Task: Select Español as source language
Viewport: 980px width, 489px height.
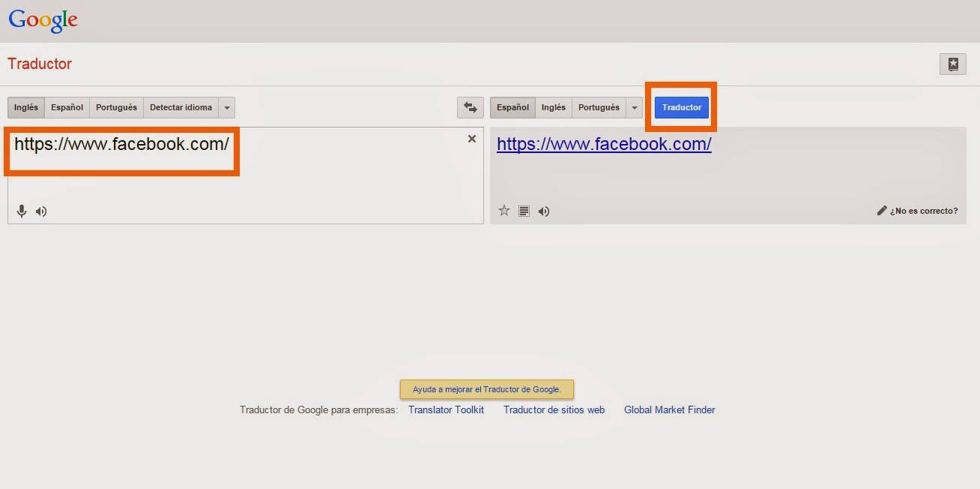Action: coord(67,107)
